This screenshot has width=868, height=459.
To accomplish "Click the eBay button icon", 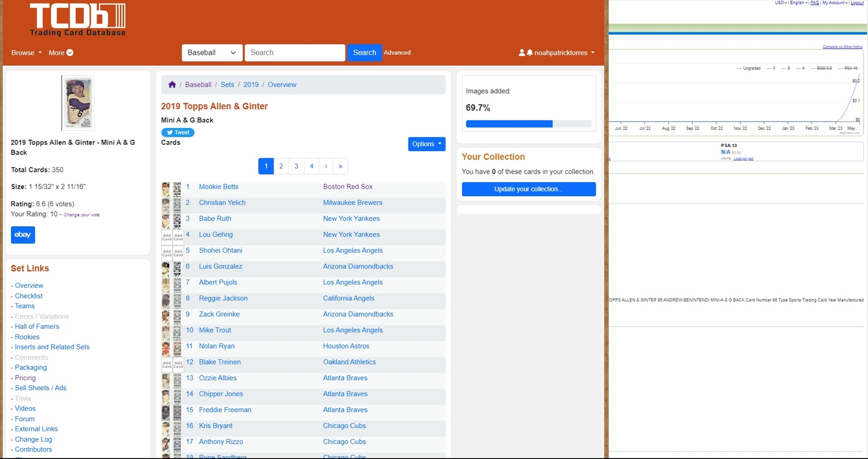I will pos(23,234).
